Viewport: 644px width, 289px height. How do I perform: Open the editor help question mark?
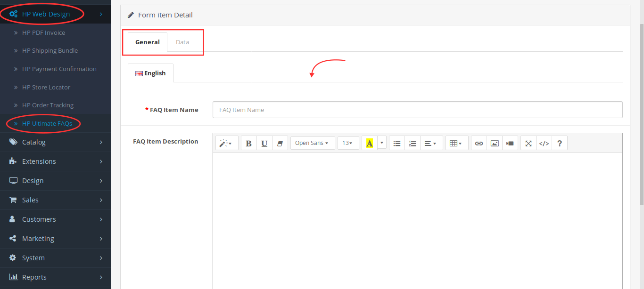[x=560, y=143]
